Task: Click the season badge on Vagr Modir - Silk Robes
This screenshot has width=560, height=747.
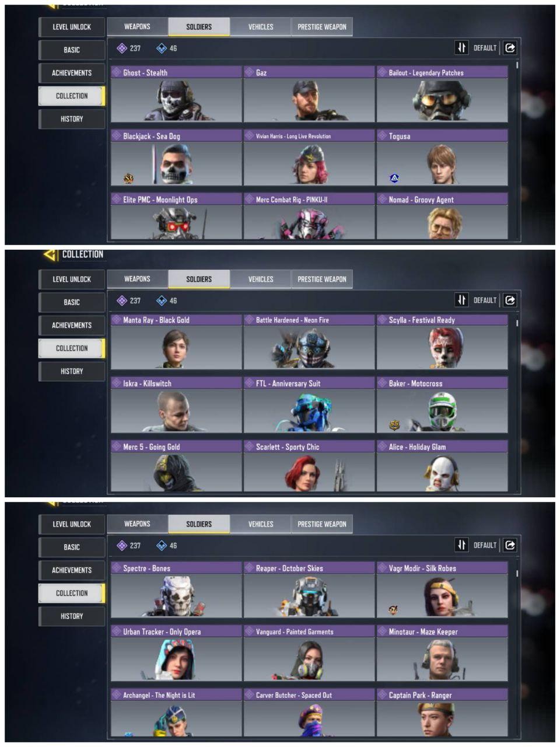Action: tap(394, 610)
